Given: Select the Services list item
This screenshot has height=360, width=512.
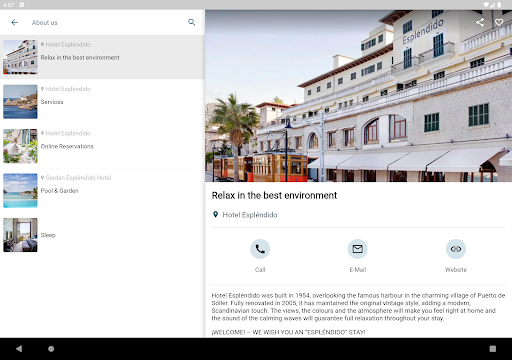Looking at the screenshot, I should coord(102,102).
